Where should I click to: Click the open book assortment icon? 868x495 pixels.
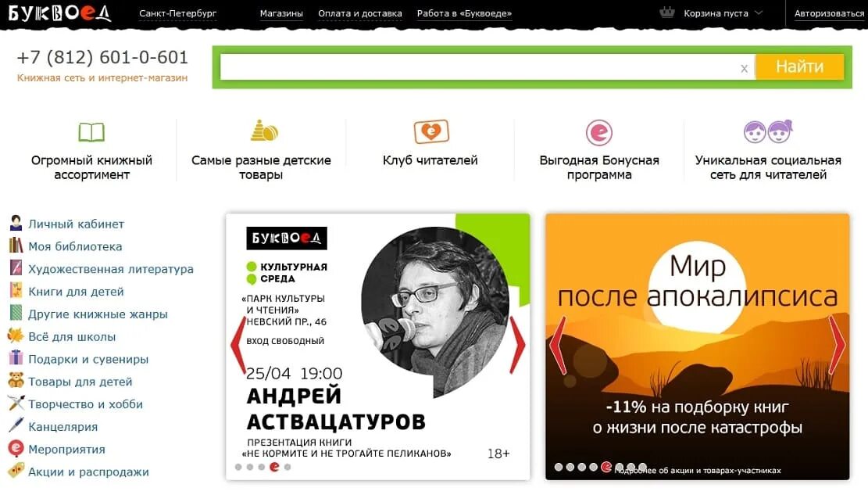point(91,132)
